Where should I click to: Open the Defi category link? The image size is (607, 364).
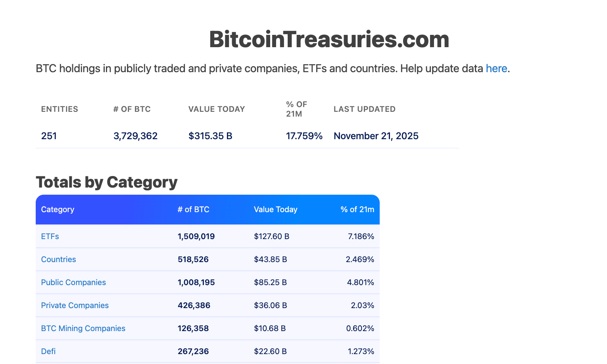point(48,351)
